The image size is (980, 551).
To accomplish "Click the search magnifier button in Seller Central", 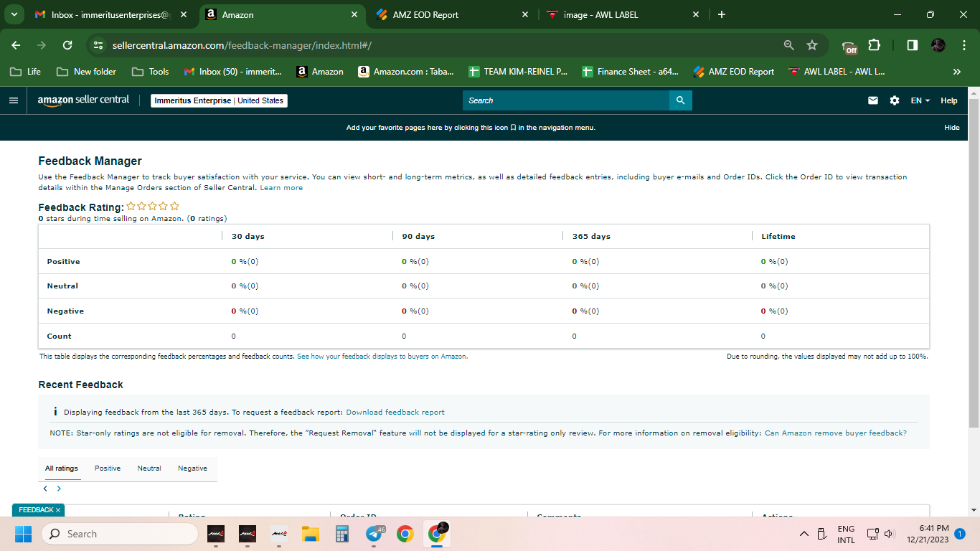I will click(681, 100).
